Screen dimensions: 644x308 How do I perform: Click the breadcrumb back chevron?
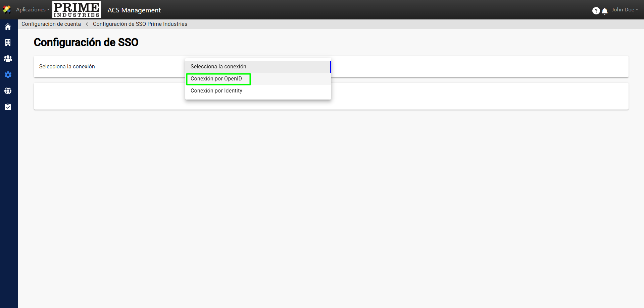pyautogui.click(x=87, y=24)
